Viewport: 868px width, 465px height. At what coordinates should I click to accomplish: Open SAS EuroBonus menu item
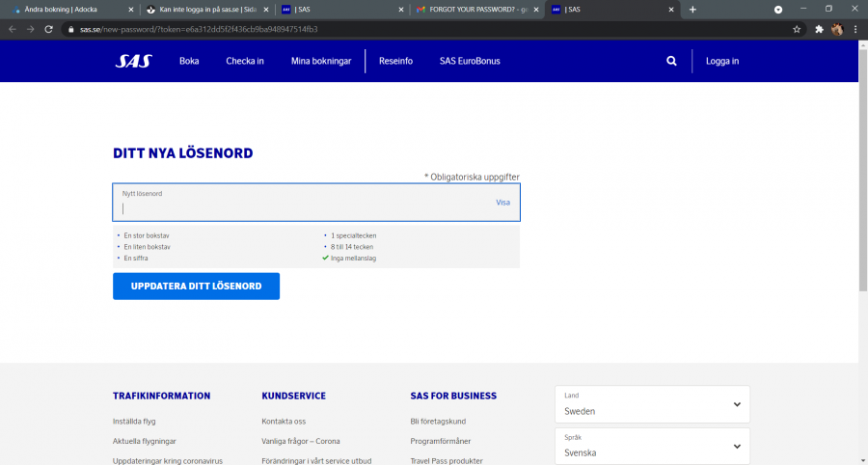click(x=470, y=61)
